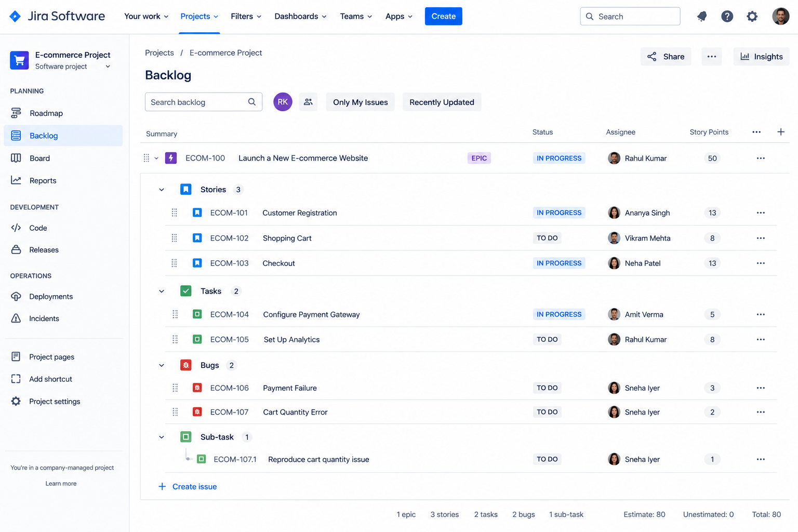Click the E-commerce Project cart icon
This screenshot has height=532, width=798.
coord(19,60)
